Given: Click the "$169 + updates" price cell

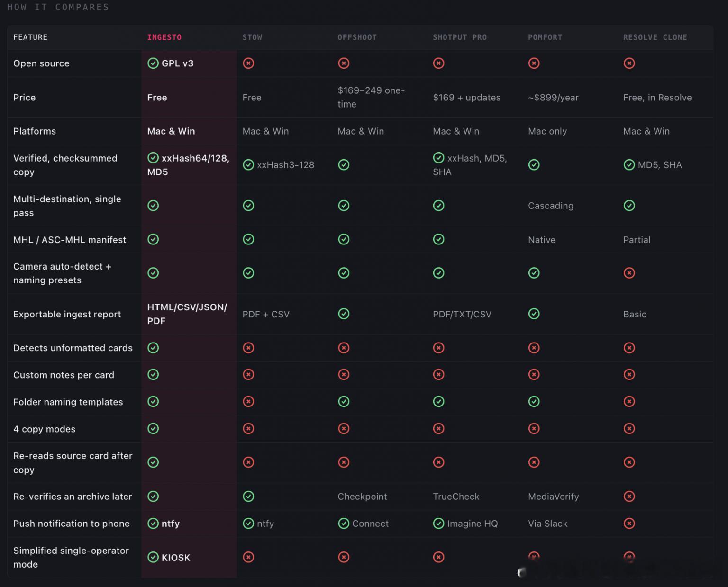Looking at the screenshot, I should tap(467, 98).
